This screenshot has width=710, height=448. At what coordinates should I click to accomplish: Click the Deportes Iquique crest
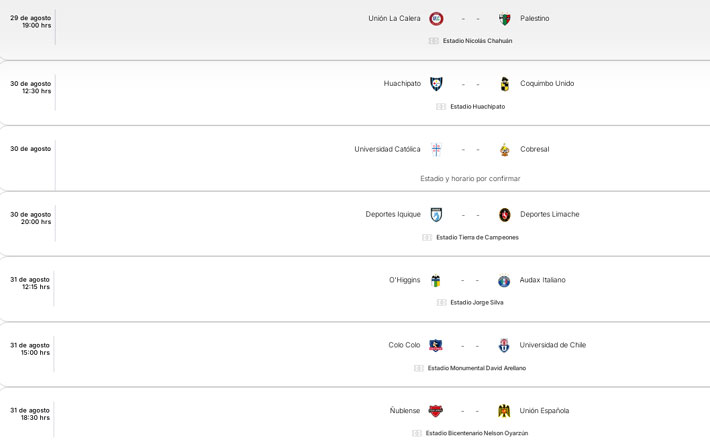(436, 214)
